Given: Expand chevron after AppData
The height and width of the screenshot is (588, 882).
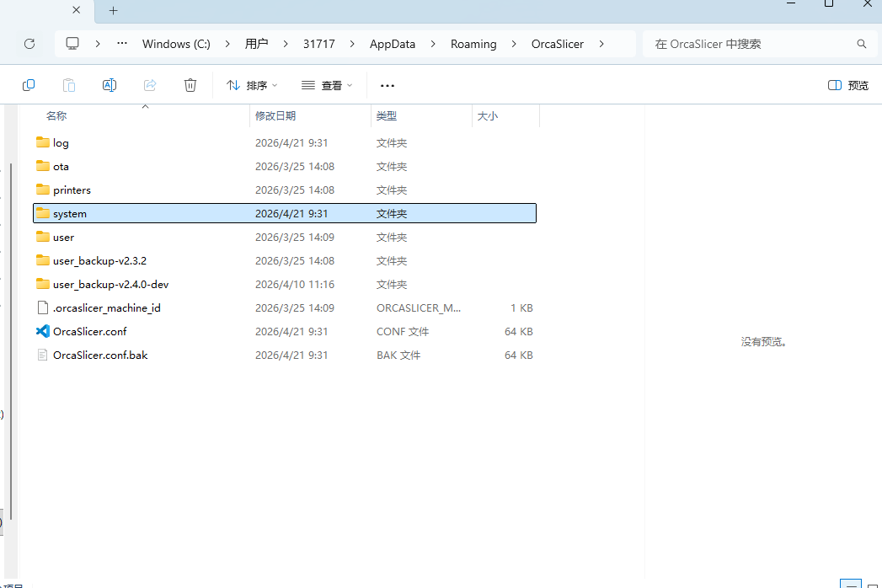Looking at the screenshot, I should [x=433, y=44].
